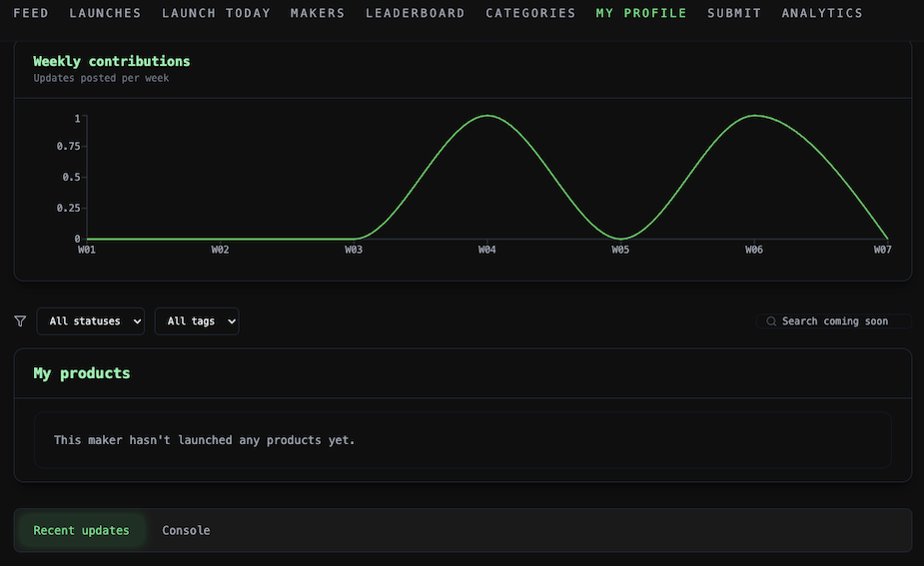The height and width of the screenshot is (566, 924).
Task: Click the W04 peak on the chart line
Action: tap(487, 116)
